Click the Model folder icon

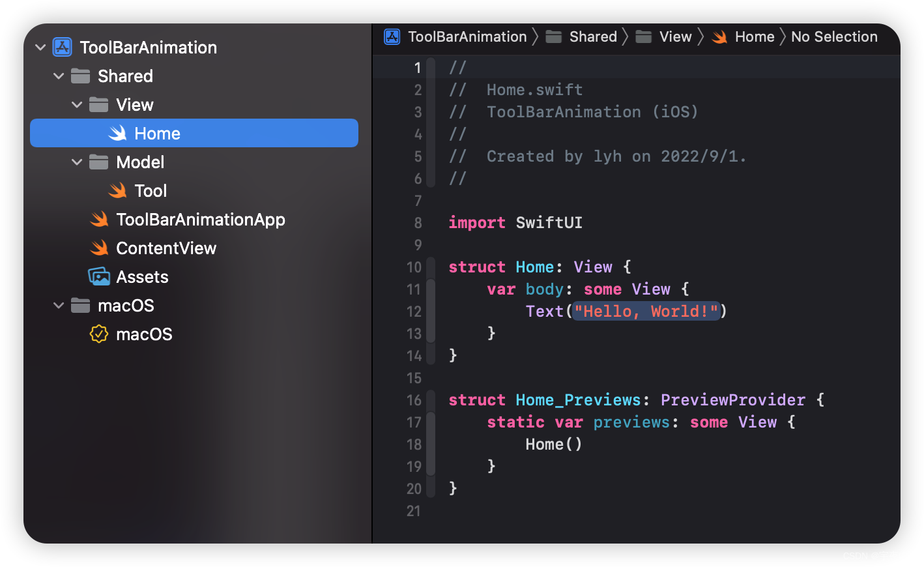tap(99, 162)
